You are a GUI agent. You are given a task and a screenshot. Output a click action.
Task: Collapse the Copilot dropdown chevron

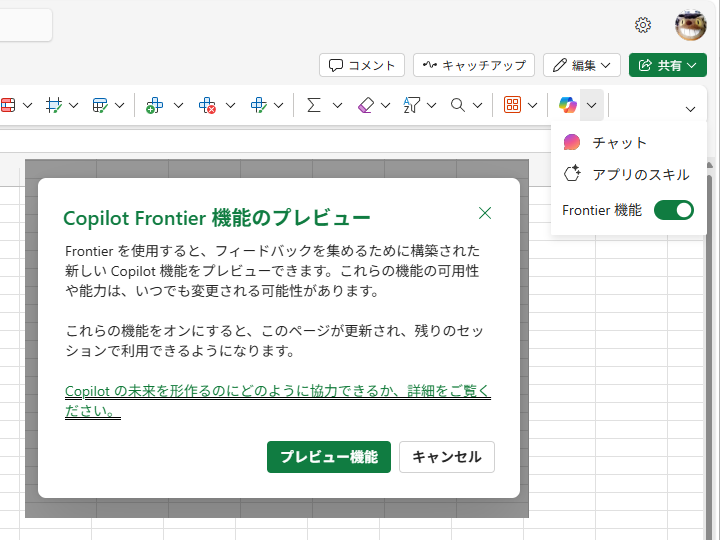coord(591,105)
